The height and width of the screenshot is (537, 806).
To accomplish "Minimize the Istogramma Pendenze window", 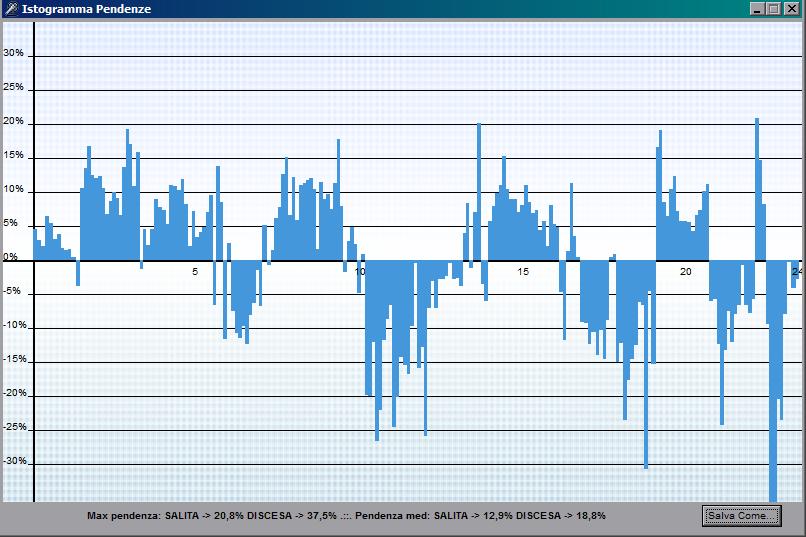I will click(x=757, y=9).
